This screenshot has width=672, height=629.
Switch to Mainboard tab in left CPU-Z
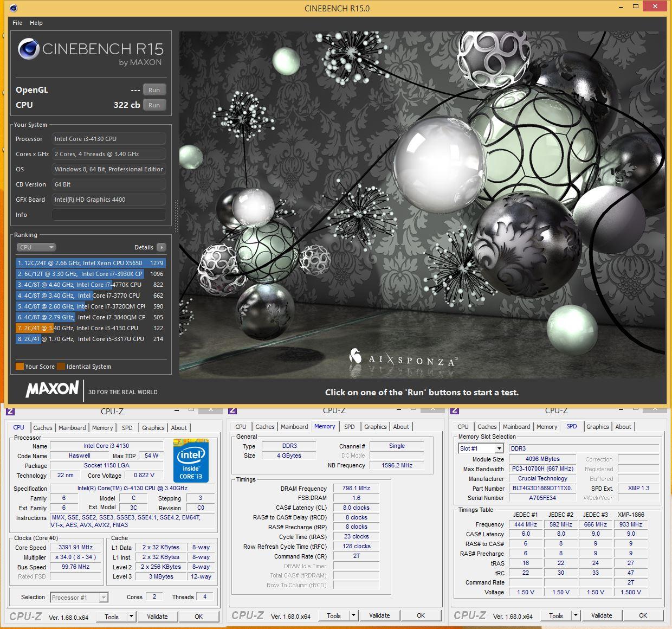72,428
